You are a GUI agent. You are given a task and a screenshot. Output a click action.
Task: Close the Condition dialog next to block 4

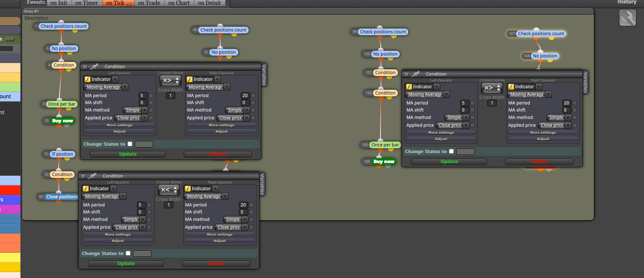pos(85,67)
